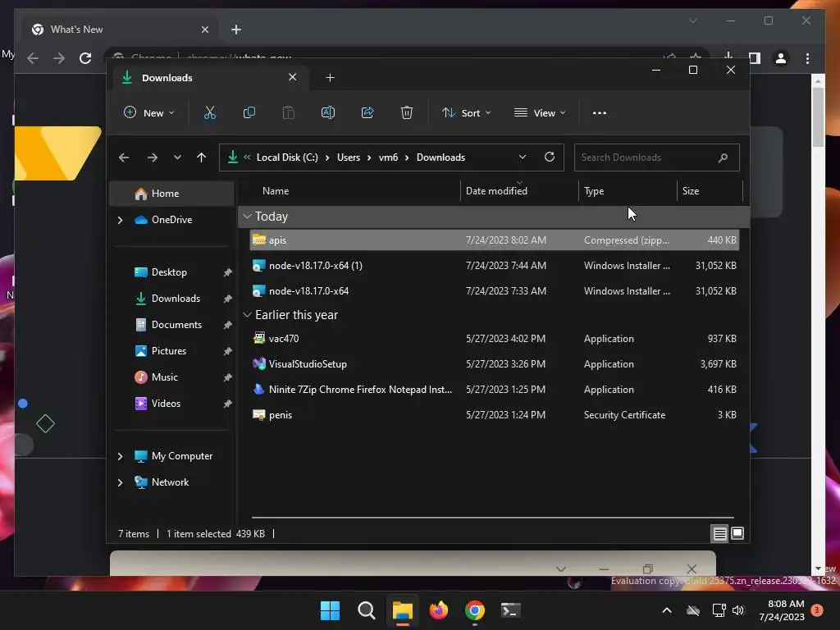The image size is (840, 630).
Task: Open the Windows Start menu
Action: (x=330, y=610)
